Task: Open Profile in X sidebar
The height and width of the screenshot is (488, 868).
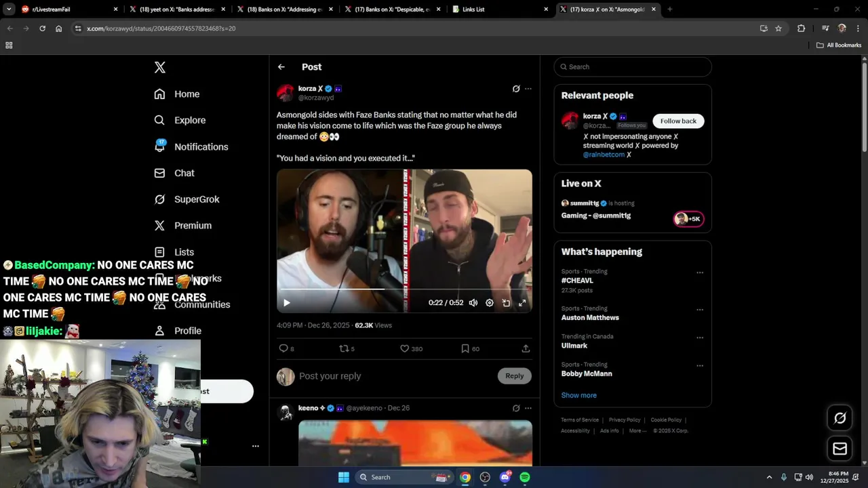Action: pos(178,331)
